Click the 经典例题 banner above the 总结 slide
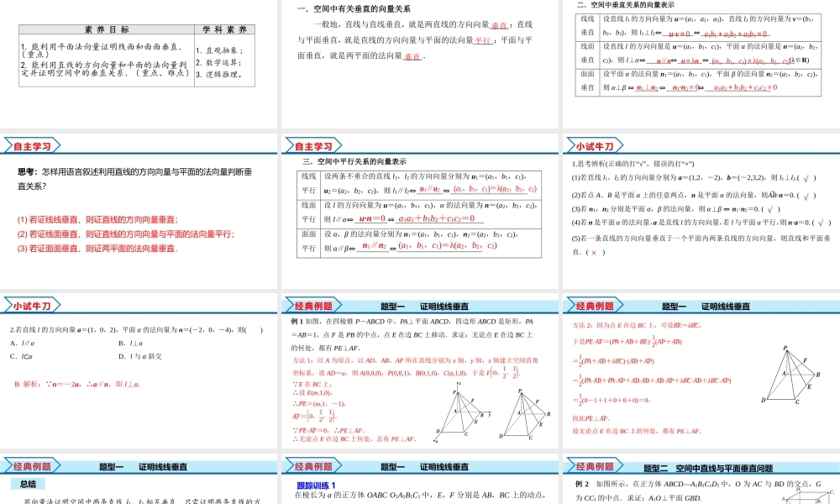The width and height of the screenshot is (840, 504). pos(32,466)
